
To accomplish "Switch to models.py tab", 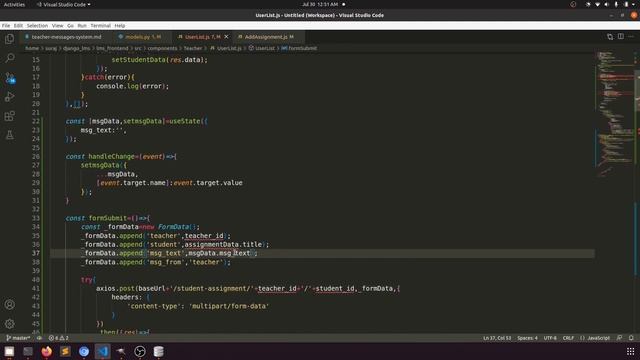I will pos(141,37).
